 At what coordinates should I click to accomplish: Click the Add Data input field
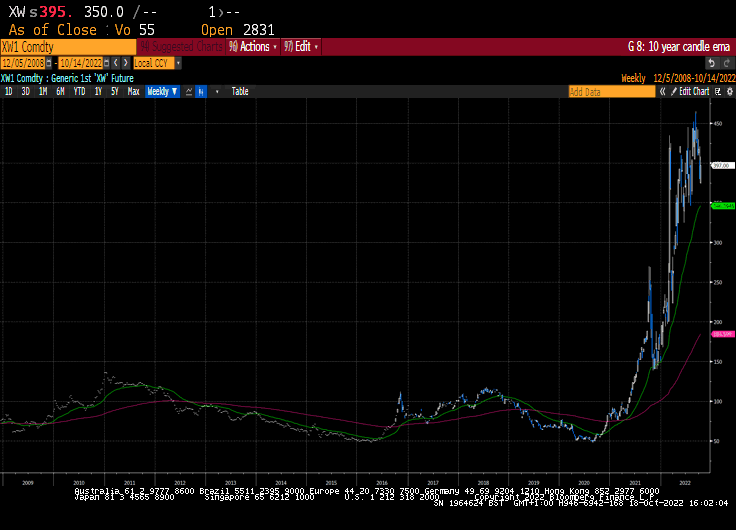[x=612, y=92]
